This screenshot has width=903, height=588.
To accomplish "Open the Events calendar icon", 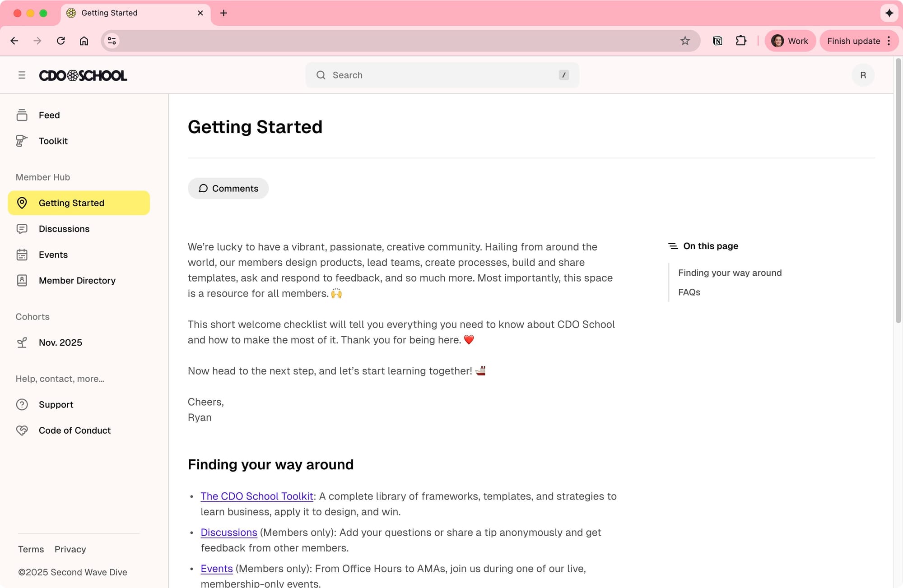I will tap(22, 255).
